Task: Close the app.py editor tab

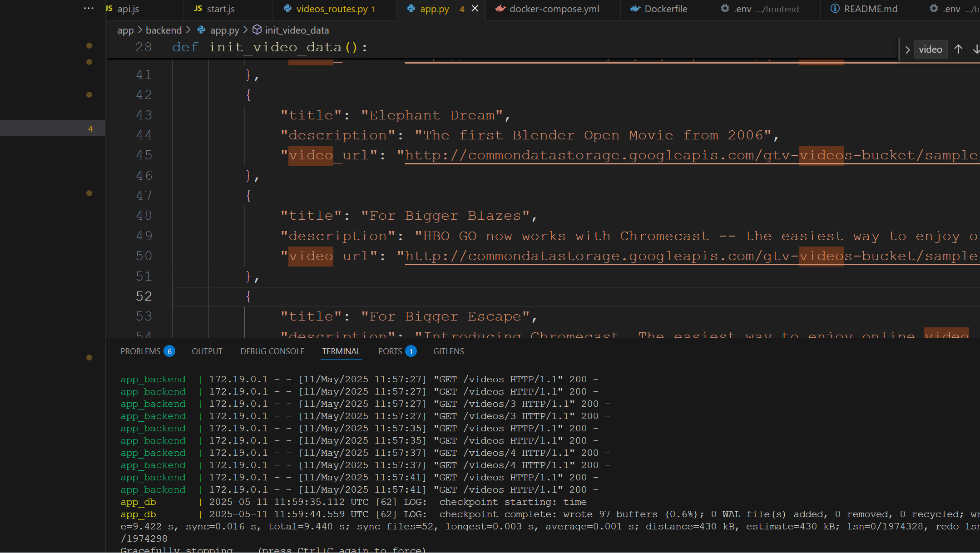Action: click(x=475, y=9)
